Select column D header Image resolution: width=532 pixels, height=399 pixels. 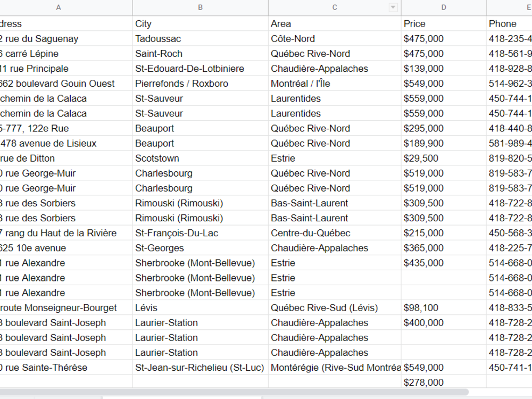click(444, 7)
